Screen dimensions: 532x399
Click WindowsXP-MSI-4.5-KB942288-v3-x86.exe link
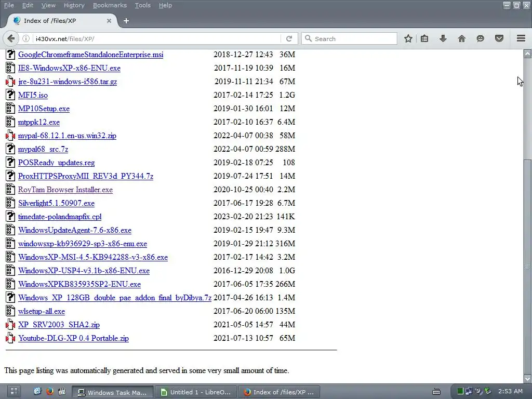pos(93,257)
